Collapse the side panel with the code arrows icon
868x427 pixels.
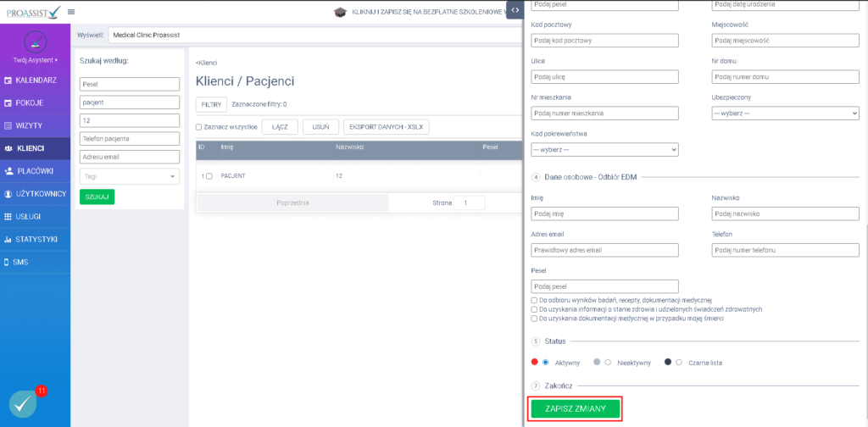click(515, 9)
